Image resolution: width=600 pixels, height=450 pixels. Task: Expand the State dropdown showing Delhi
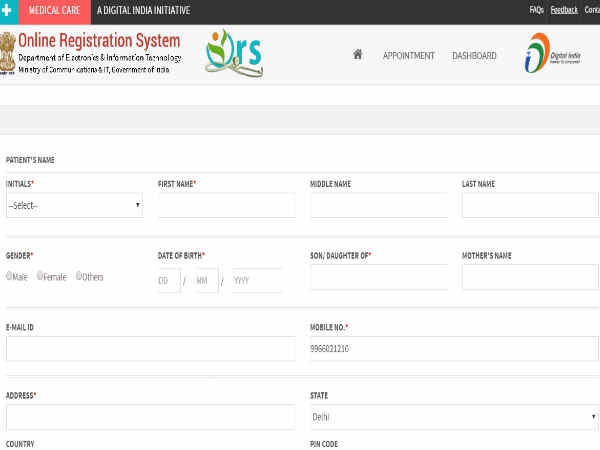click(x=455, y=417)
